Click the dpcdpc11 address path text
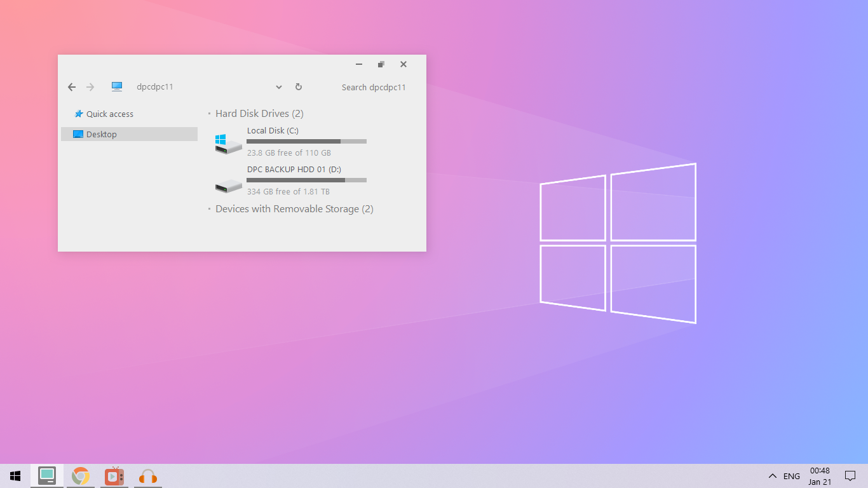868x488 pixels. click(x=155, y=87)
